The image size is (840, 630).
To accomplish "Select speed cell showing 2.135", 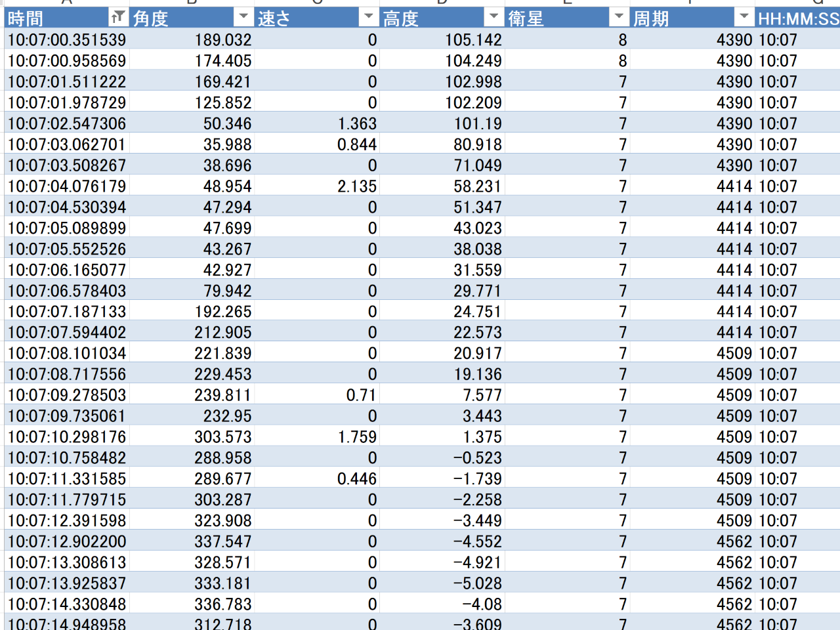I will [x=357, y=186].
